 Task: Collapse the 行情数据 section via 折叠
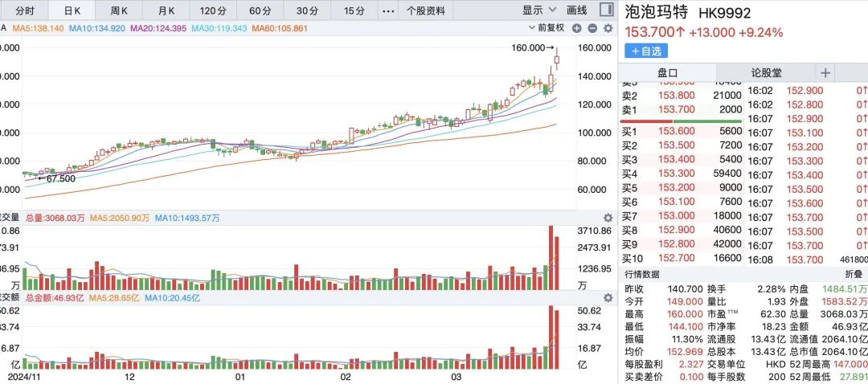[854, 275]
